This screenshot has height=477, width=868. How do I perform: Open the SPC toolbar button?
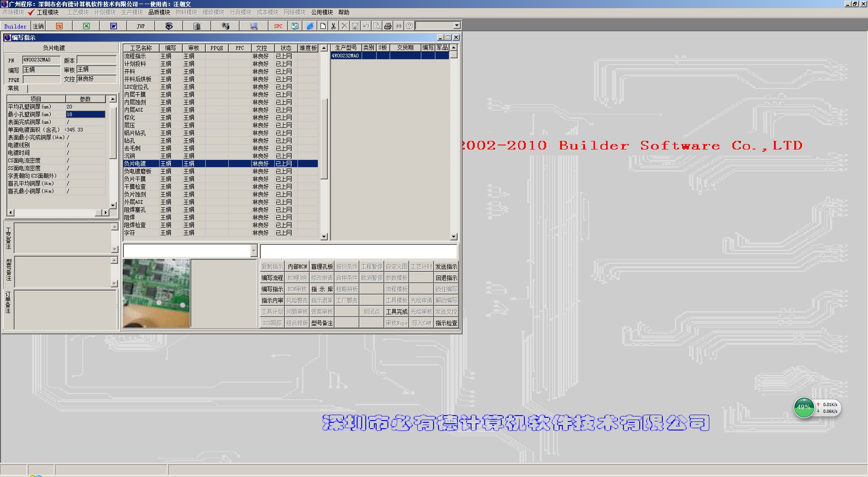click(278, 26)
